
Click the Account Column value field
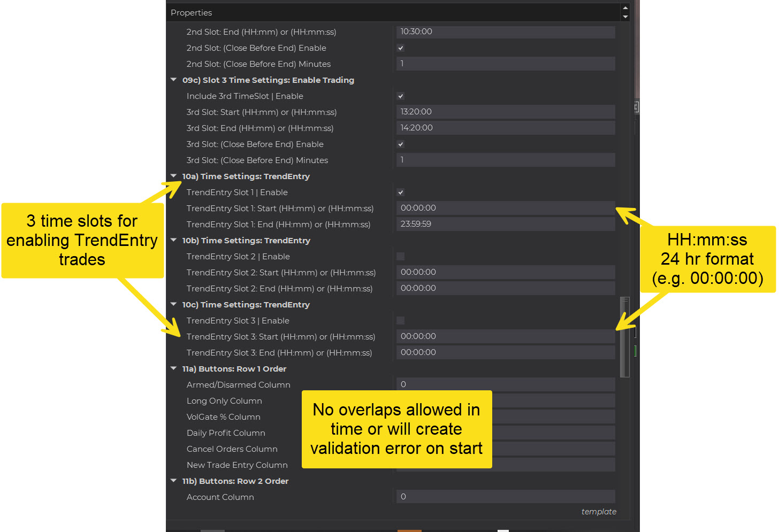(x=505, y=497)
